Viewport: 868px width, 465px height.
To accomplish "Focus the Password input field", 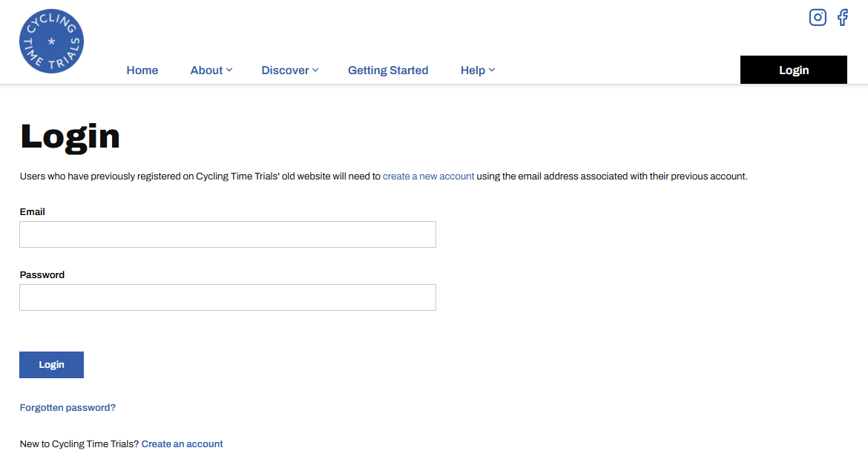I will point(227,297).
